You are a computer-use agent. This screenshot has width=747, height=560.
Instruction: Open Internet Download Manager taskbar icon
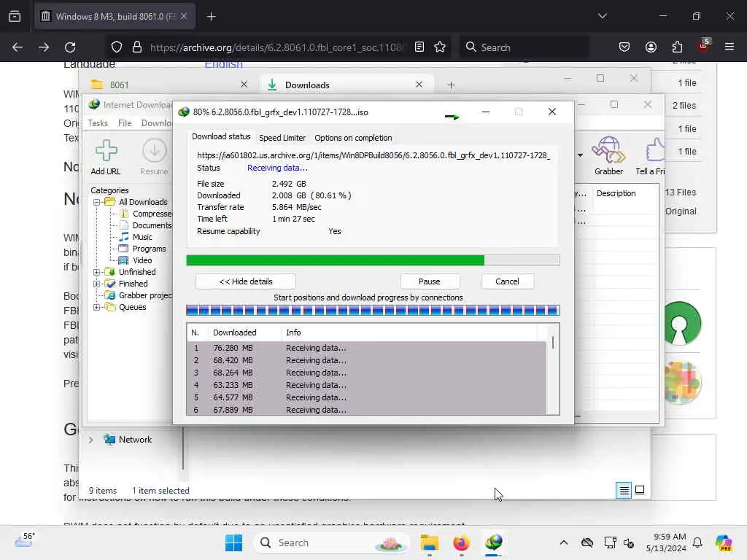tap(494, 542)
